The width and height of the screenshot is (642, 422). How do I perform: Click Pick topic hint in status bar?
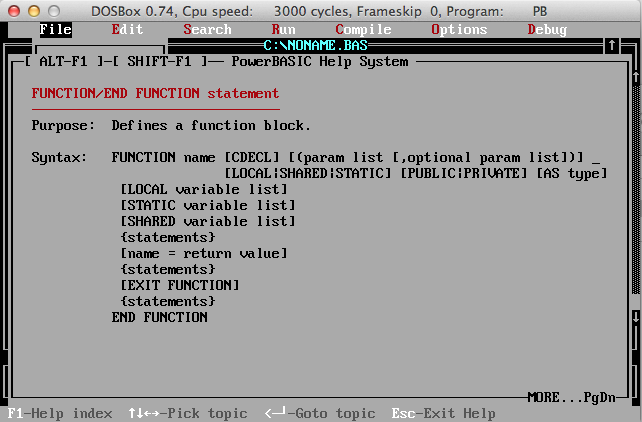[188, 413]
